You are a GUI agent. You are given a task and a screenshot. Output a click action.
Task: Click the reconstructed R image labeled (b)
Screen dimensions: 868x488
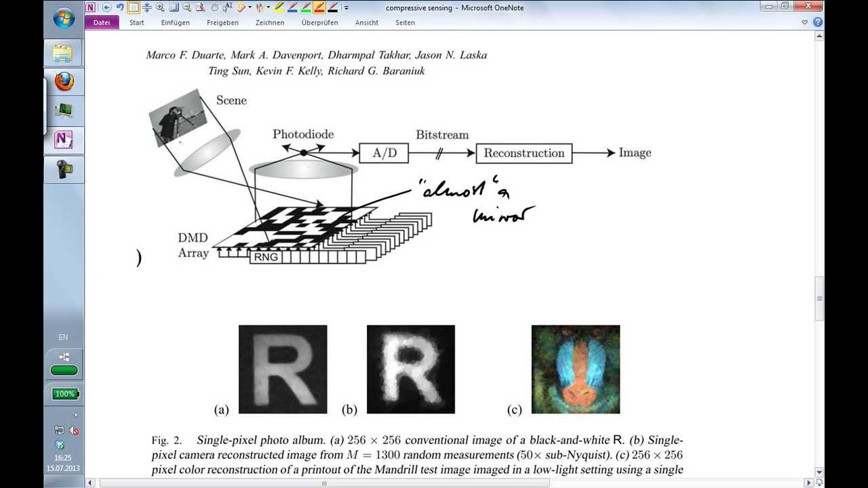coord(411,369)
